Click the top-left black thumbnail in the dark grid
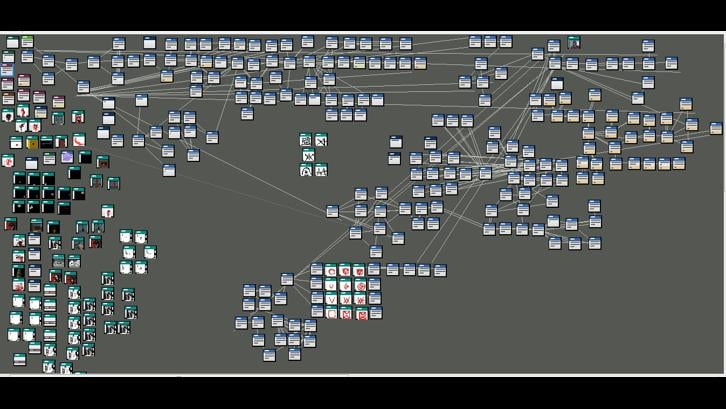Screen dimensions: 726x409 tap(19, 179)
